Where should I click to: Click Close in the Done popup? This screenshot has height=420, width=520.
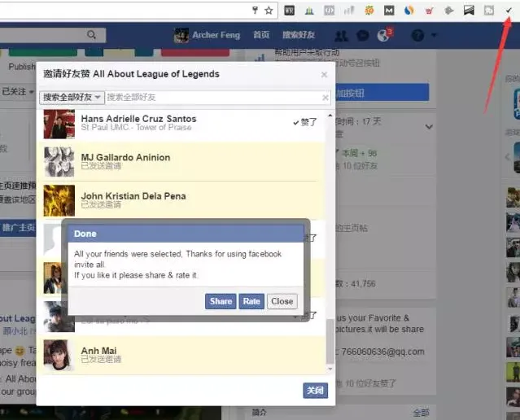pos(282,301)
